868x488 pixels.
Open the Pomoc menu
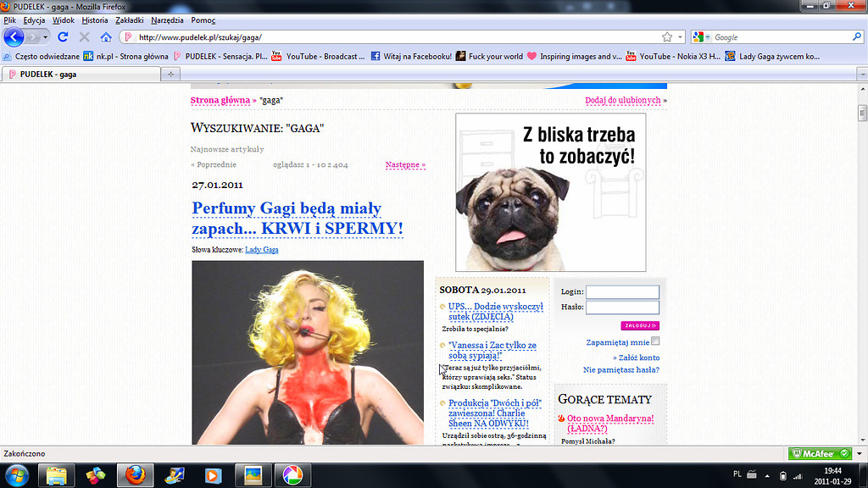203,20
